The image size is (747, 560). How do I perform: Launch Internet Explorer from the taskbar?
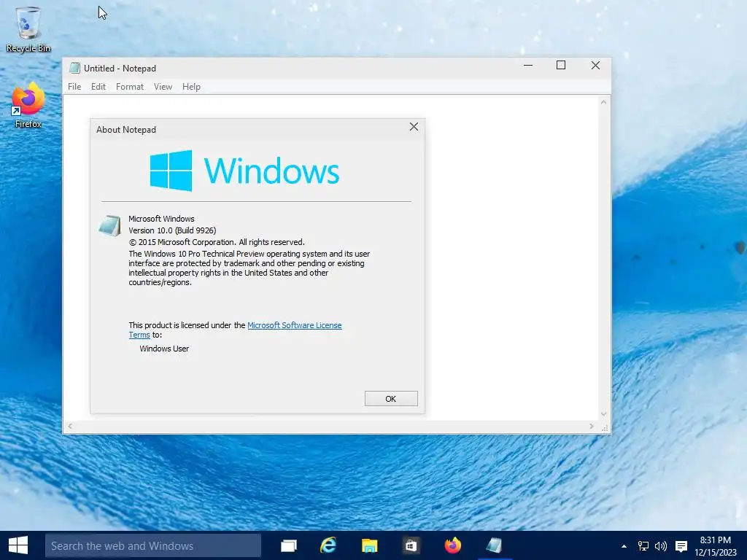(x=328, y=545)
